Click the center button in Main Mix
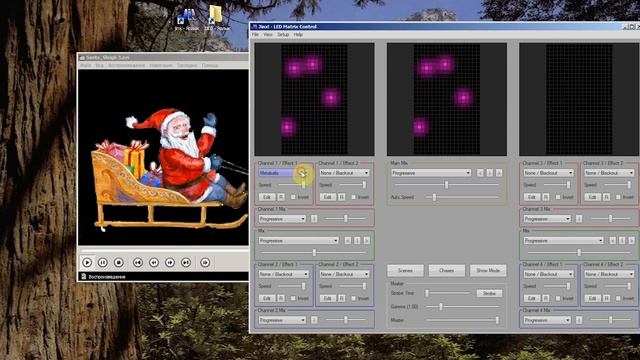 coord(489,173)
